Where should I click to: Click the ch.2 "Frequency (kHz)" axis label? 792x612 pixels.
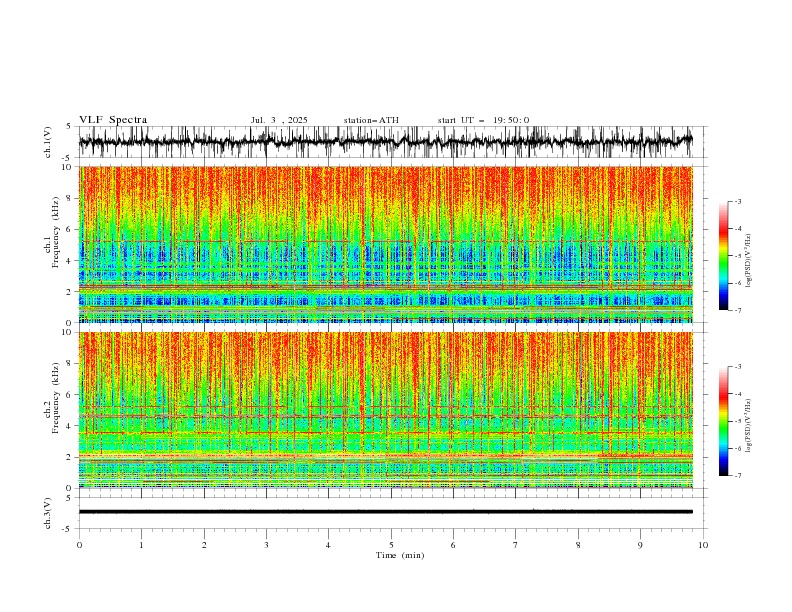[x=56, y=397]
